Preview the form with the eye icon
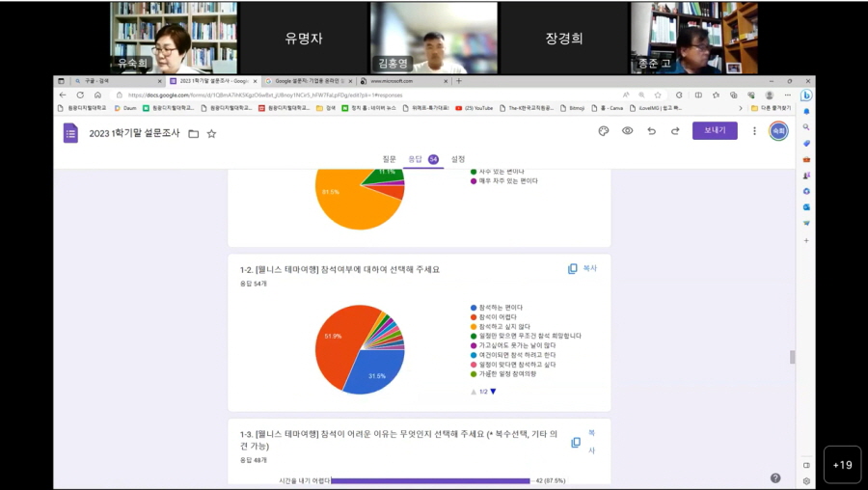The height and width of the screenshot is (490, 868). point(627,131)
